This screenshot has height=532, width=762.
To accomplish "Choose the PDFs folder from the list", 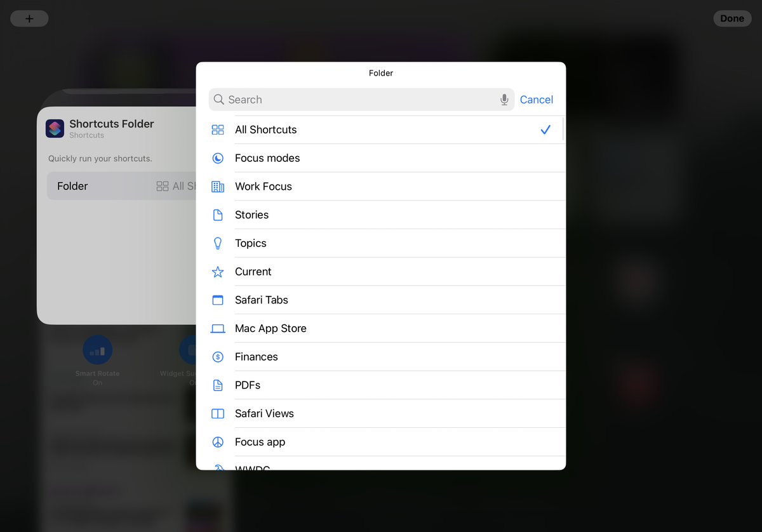I will click(248, 385).
